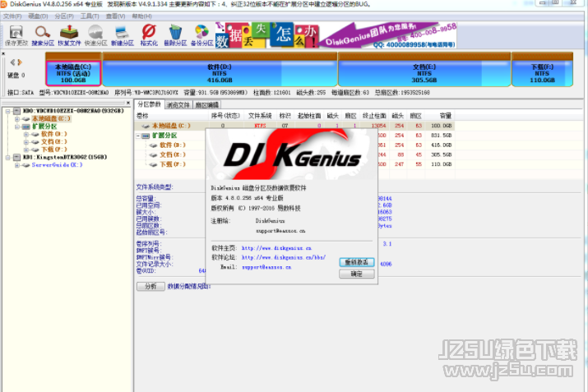
Task: Expand 本地磁盘(C:) node in tree
Action: click(x=17, y=119)
